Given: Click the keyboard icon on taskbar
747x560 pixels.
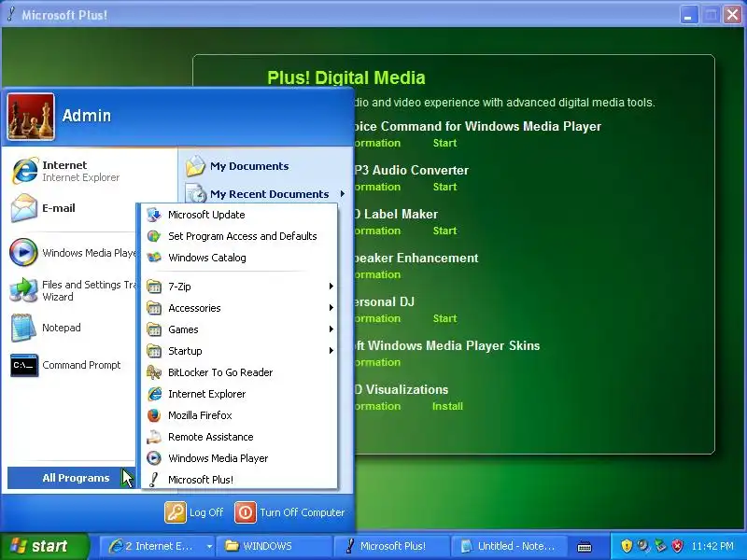Looking at the screenshot, I should click(x=585, y=546).
